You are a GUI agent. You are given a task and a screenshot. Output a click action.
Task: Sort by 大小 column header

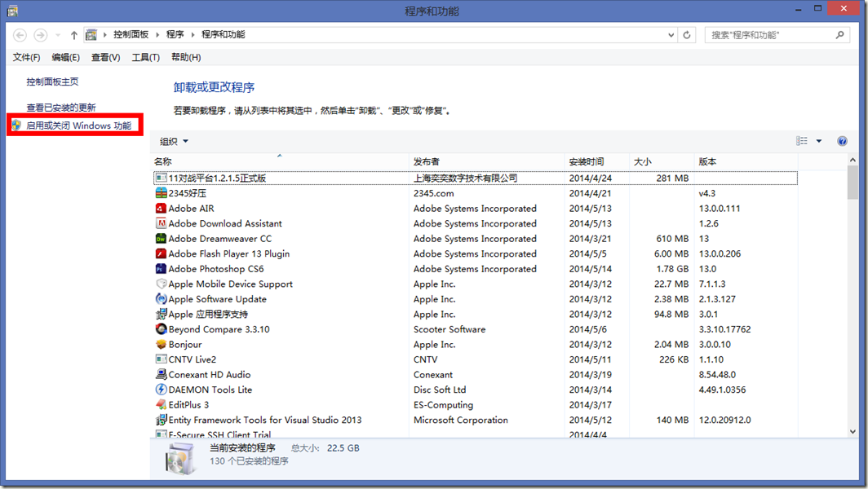coord(662,161)
